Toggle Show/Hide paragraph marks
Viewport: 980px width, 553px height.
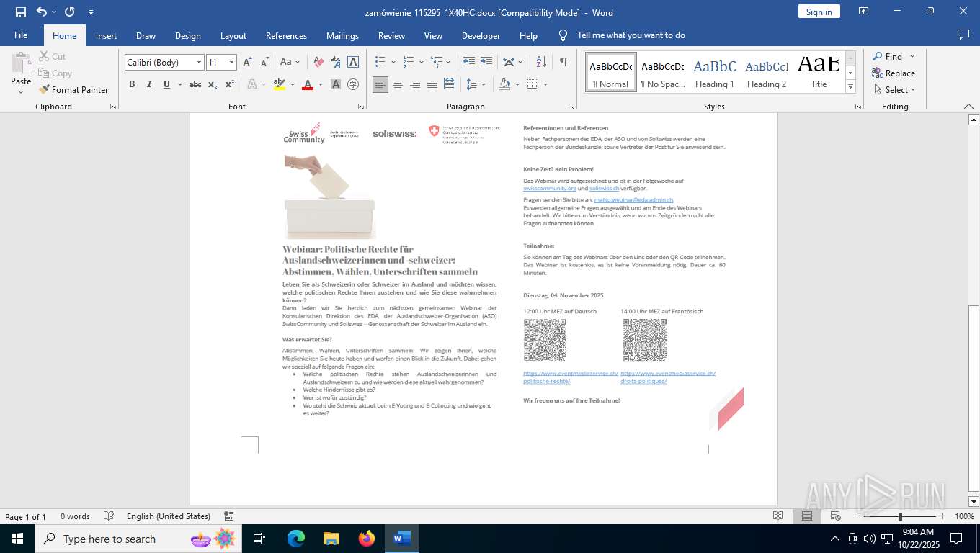(563, 63)
